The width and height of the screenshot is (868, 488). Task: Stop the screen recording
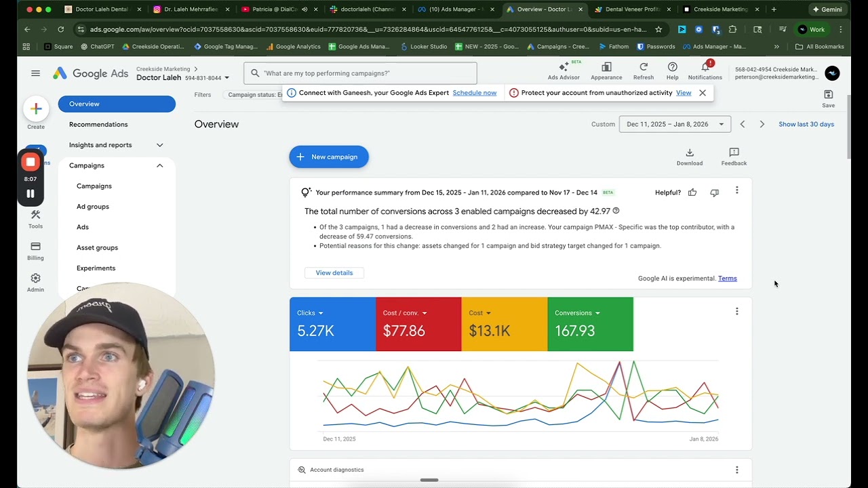30,162
